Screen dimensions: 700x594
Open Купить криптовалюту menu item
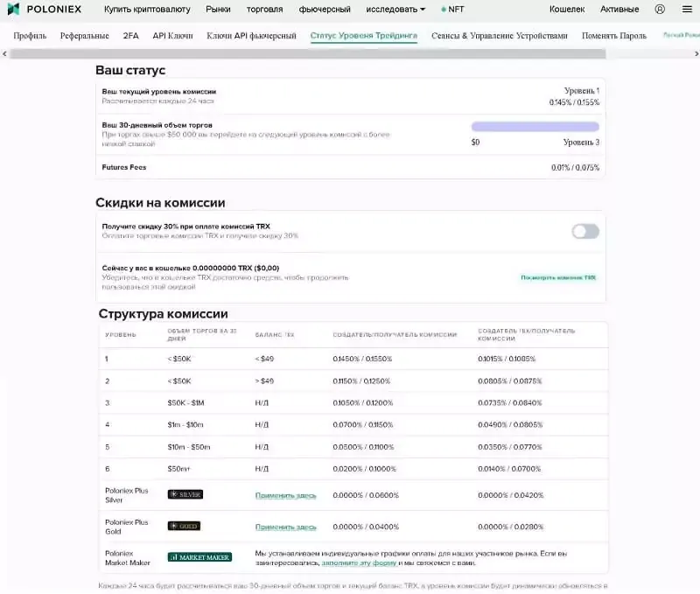147,9
